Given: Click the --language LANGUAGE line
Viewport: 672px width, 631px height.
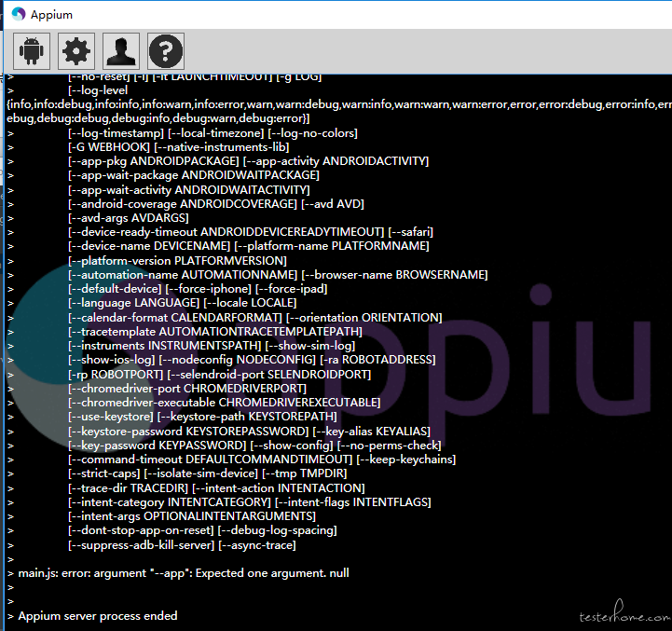Looking at the screenshot, I should click(x=182, y=303).
